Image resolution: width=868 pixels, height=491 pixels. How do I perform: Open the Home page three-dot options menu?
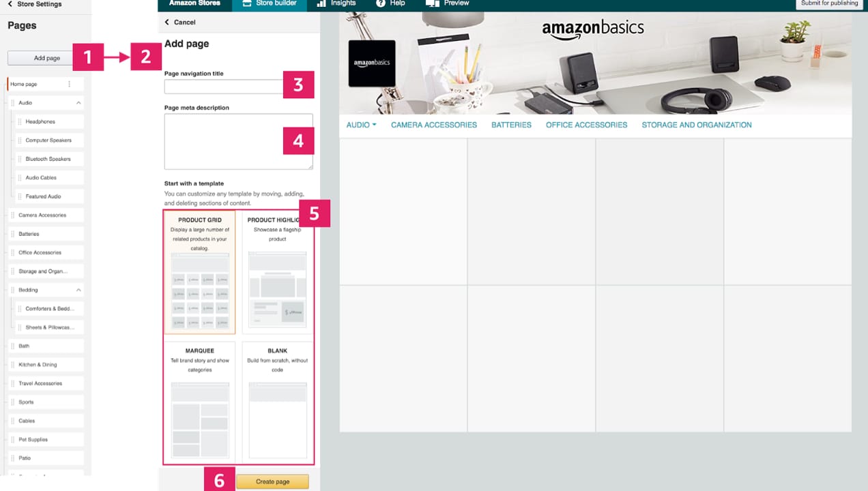69,84
